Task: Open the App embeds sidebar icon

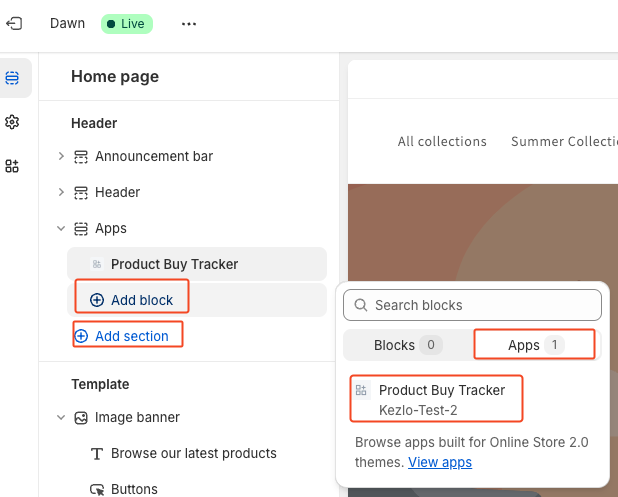Action: [13, 166]
